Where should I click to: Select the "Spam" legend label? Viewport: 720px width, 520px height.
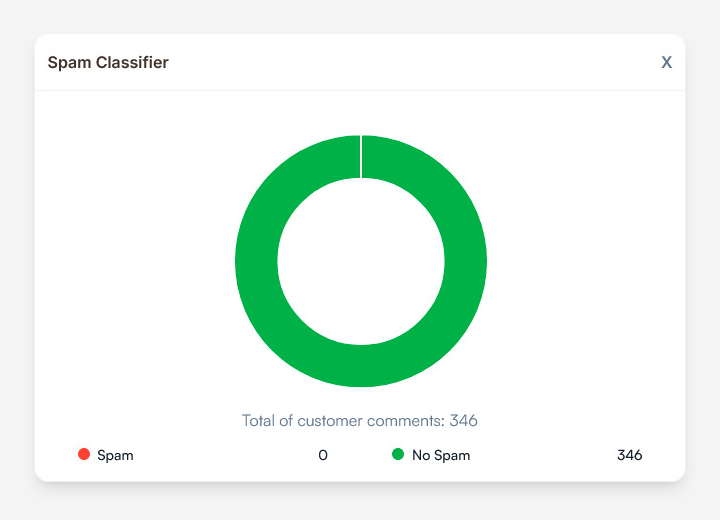(x=115, y=455)
